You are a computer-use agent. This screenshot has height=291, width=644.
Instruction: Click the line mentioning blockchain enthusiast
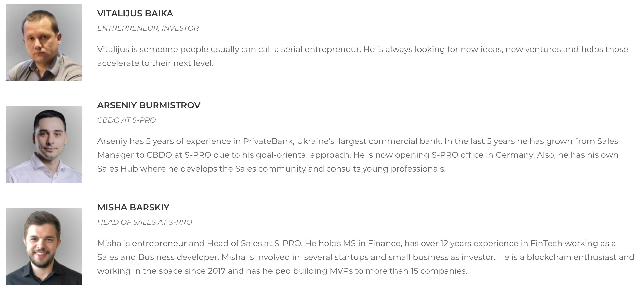click(x=366, y=257)
